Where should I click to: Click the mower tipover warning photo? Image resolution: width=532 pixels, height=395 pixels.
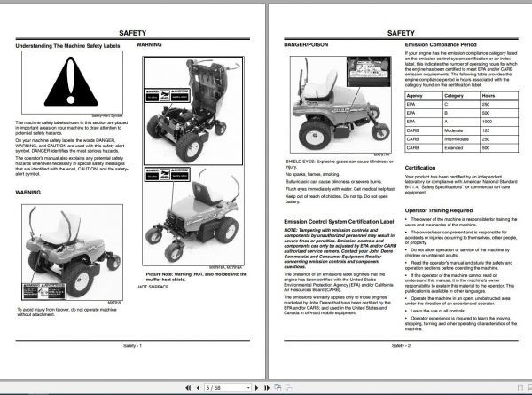pyautogui.click(x=72, y=252)
